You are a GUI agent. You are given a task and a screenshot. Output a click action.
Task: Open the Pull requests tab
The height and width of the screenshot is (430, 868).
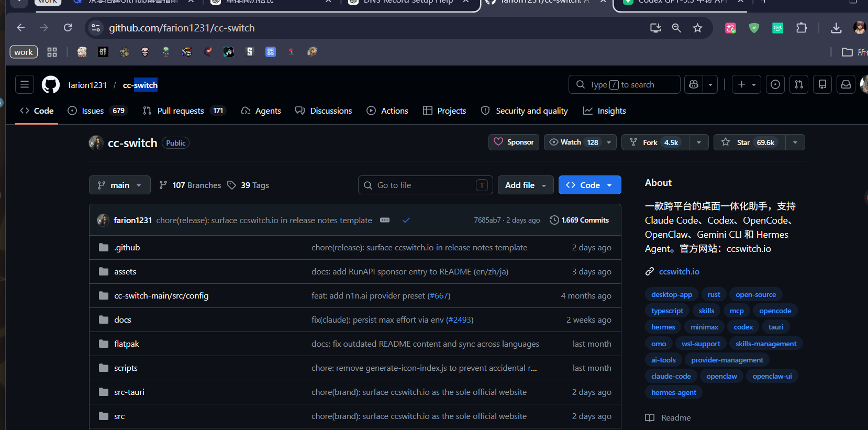pyautogui.click(x=184, y=111)
